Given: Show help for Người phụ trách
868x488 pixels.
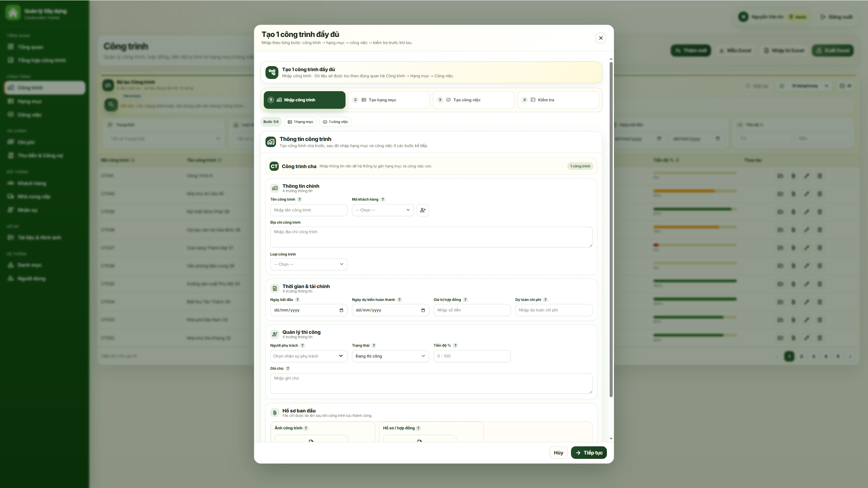Looking at the screenshot, I should 302,345.
